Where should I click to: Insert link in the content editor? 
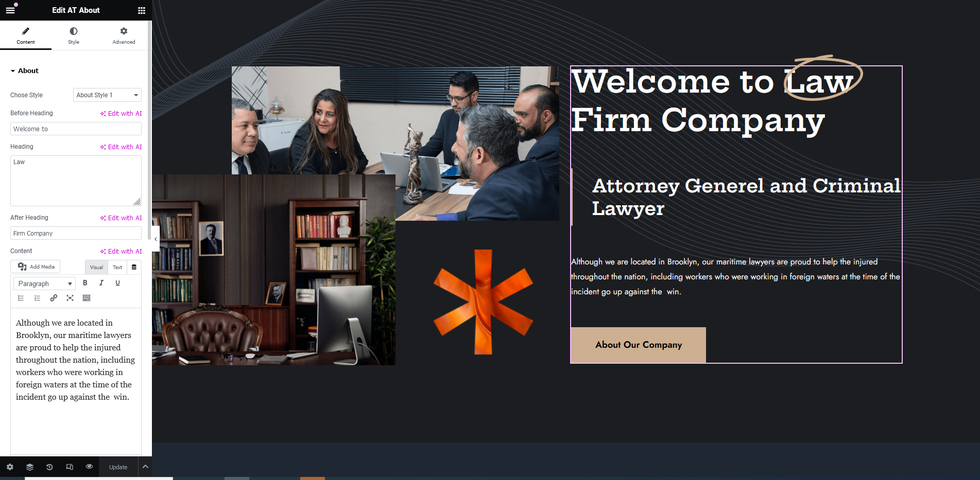[54, 298]
